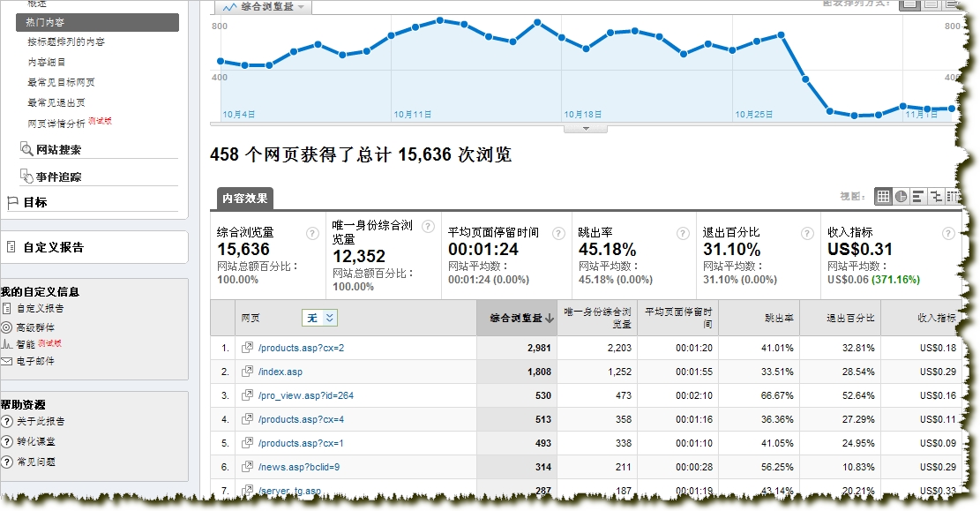Open 网站搜索 section in sidebar
Image resolution: width=980 pixels, height=511 pixels.
point(58,150)
